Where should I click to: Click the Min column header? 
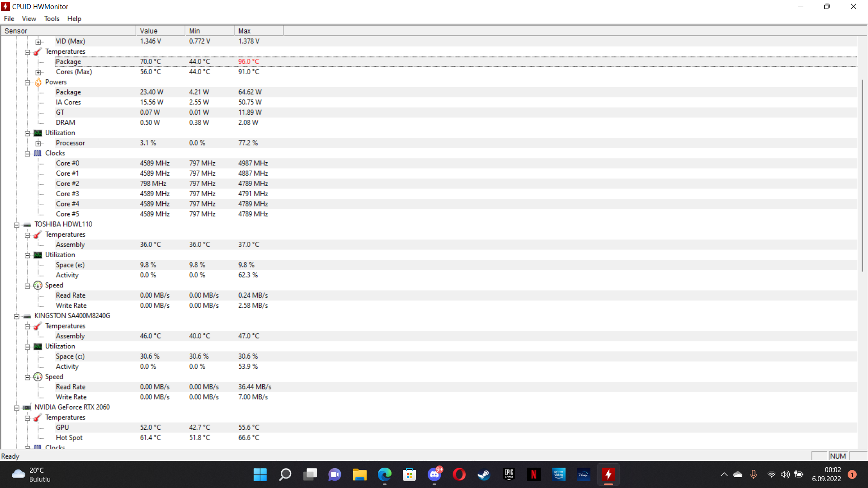[x=210, y=31]
